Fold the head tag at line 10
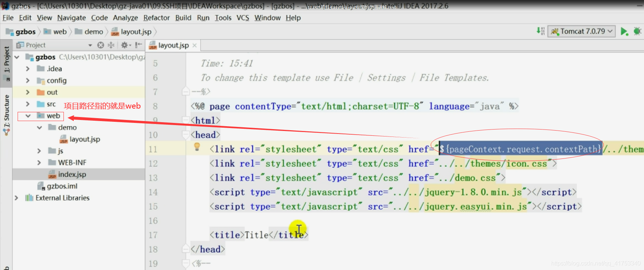The image size is (644, 270). (x=186, y=135)
